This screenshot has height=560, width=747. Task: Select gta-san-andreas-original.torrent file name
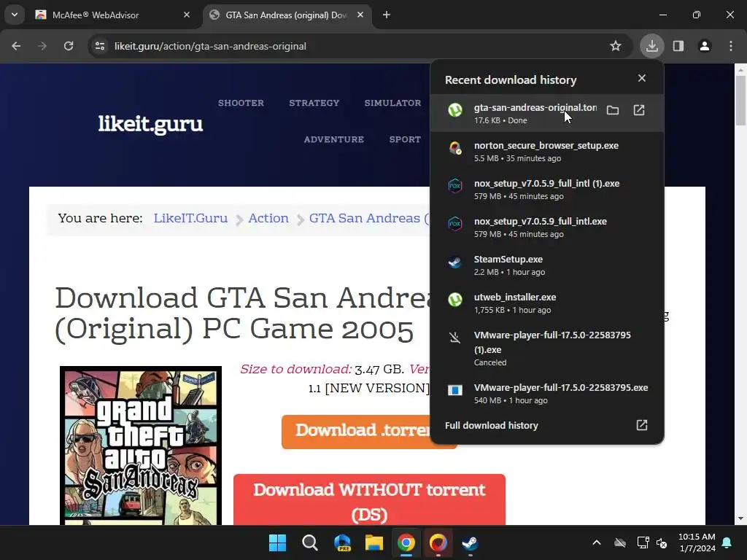tap(535, 108)
